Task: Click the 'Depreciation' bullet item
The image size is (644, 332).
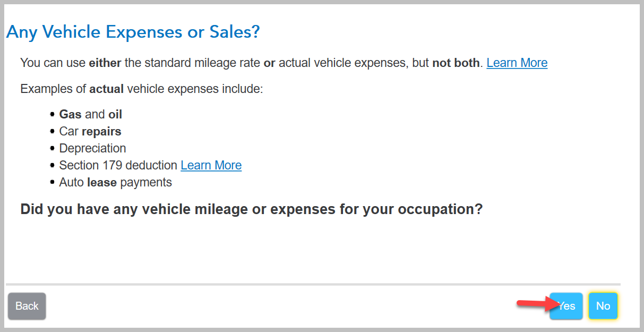Action: pos(93,148)
